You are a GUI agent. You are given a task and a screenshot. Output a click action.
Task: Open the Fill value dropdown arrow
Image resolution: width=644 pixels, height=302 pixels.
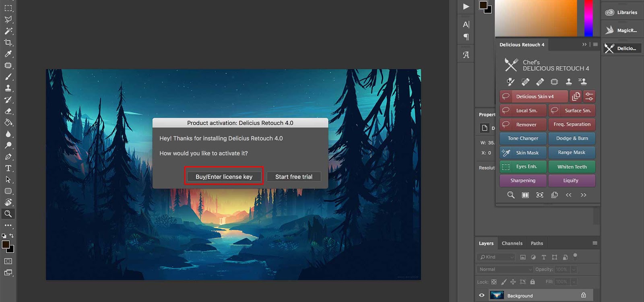pyautogui.click(x=574, y=282)
